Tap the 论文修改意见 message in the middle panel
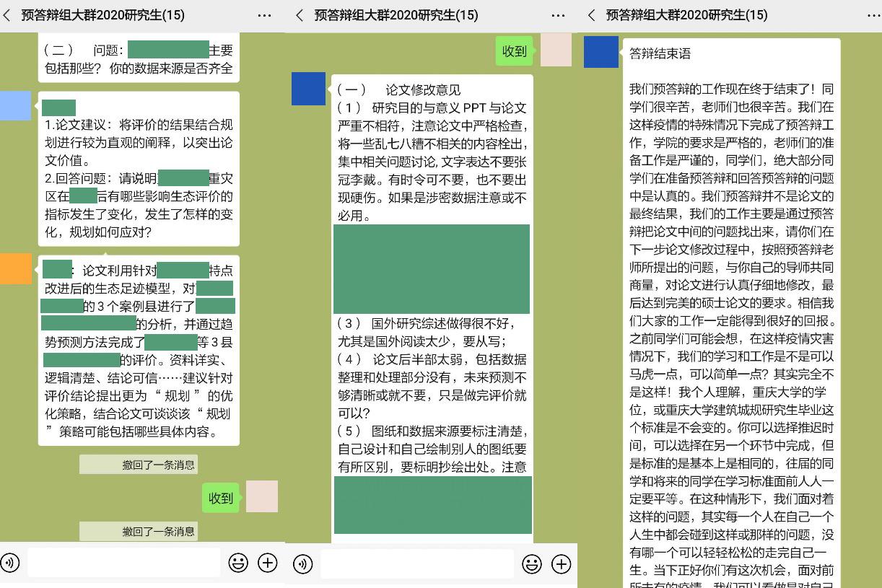Viewport: 882px width, 588px height. pos(432,309)
